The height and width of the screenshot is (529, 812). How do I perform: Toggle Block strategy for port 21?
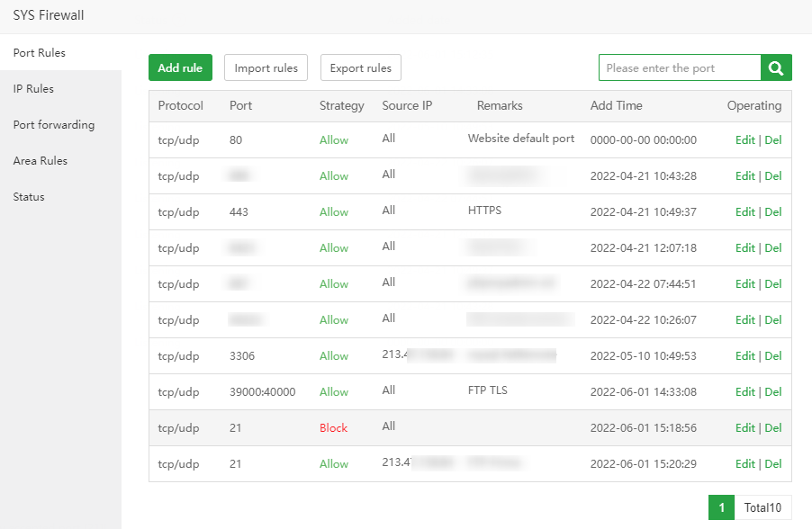click(333, 428)
